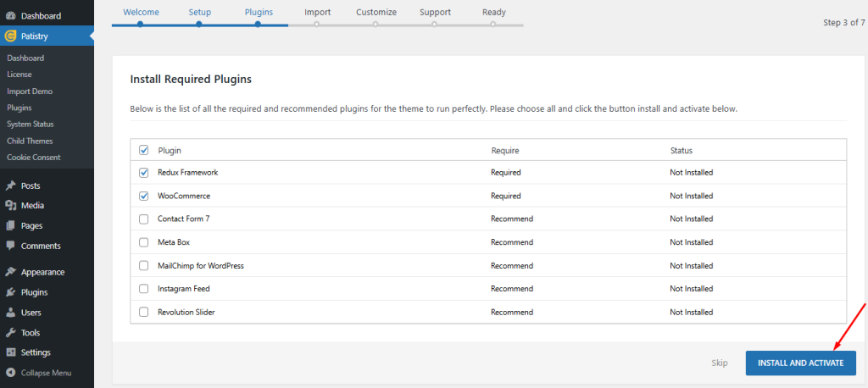The height and width of the screenshot is (388, 868).
Task: Click the Users person icon
Action: (10, 313)
